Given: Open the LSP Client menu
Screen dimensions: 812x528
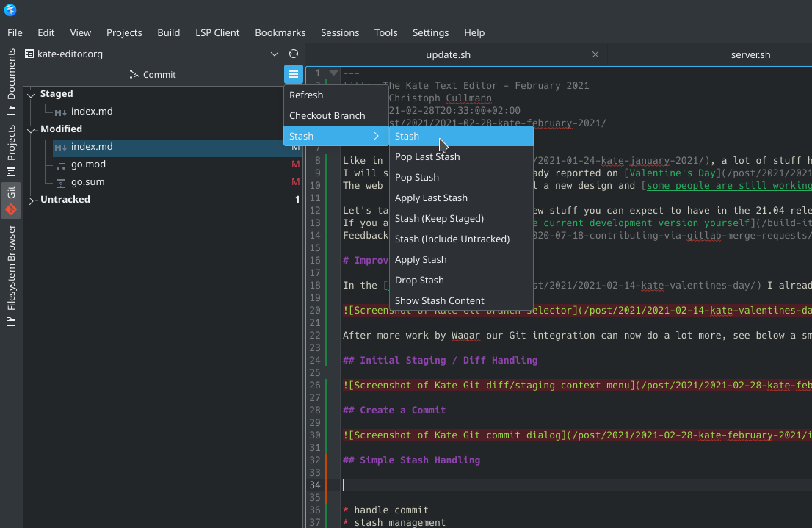Looking at the screenshot, I should (x=217, y=32).
